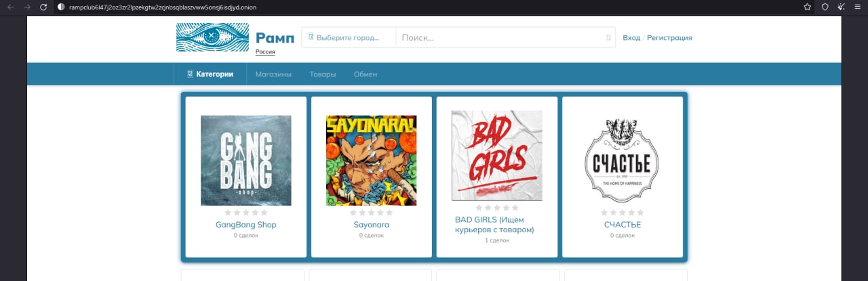Focus the Поиск search input field
The height and width of the screenshot is (281, 868).
(498, 38)
